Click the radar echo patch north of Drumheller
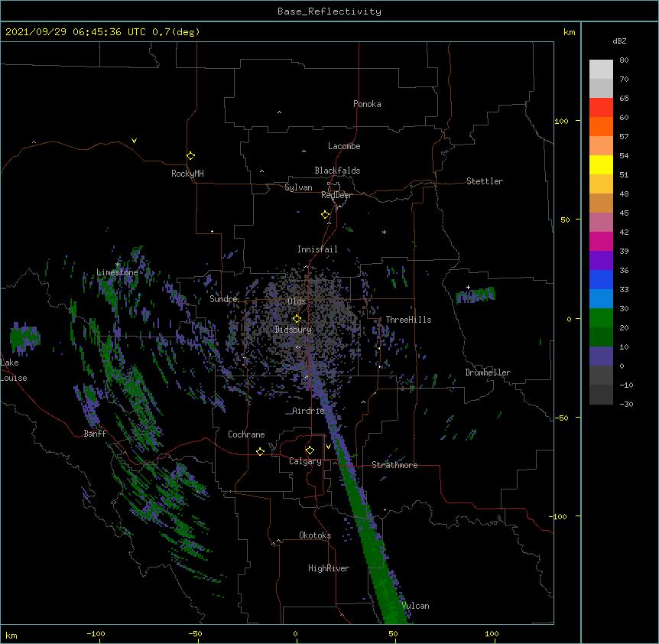659x644 pixels. [x=476, y=294]
